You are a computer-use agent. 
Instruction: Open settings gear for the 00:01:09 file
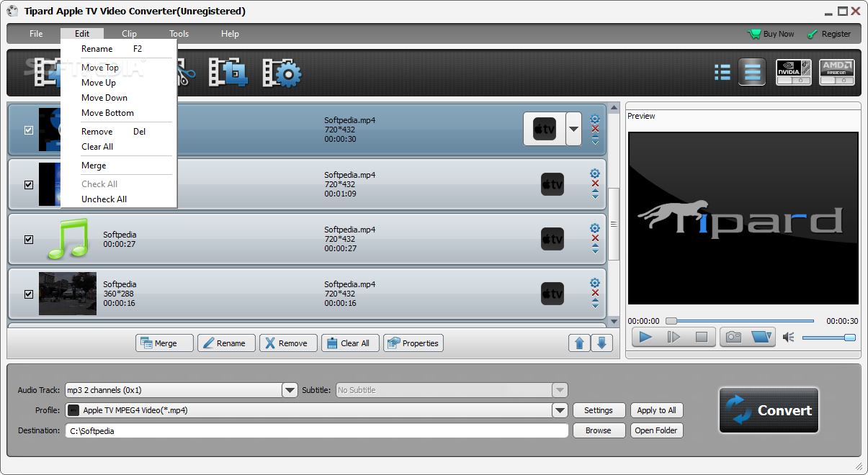point(595,173)
